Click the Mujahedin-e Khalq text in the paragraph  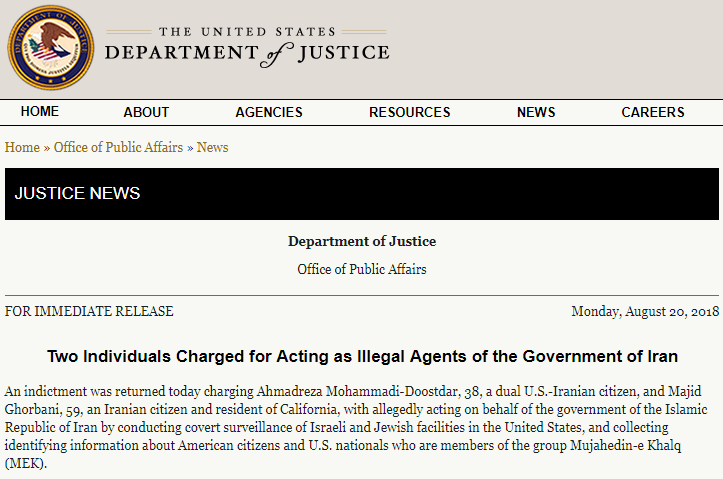(625, 445)
